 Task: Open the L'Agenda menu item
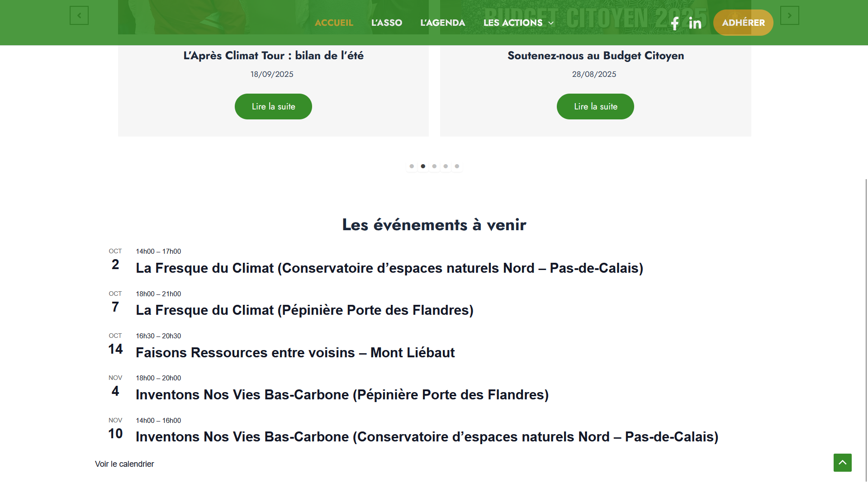442,23
